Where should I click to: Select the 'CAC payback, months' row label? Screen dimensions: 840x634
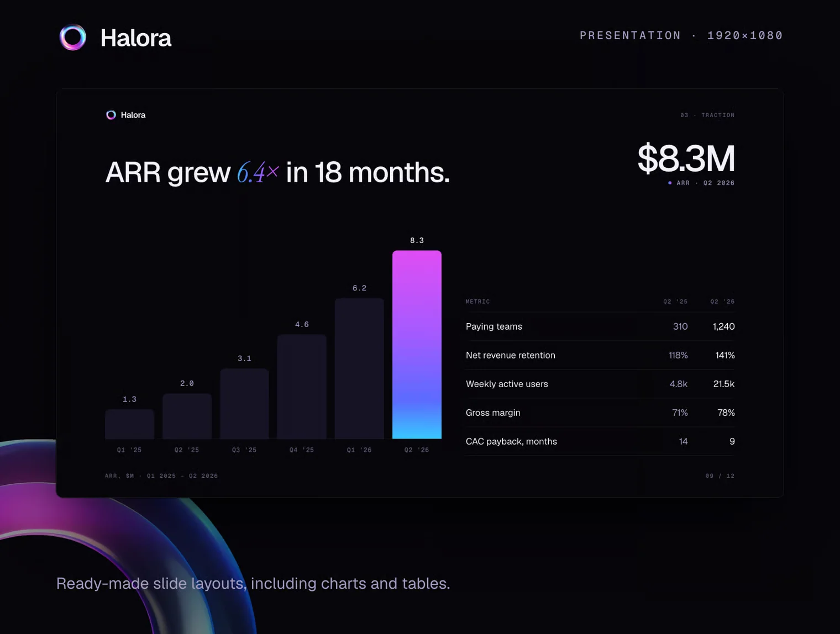point(511,441)
